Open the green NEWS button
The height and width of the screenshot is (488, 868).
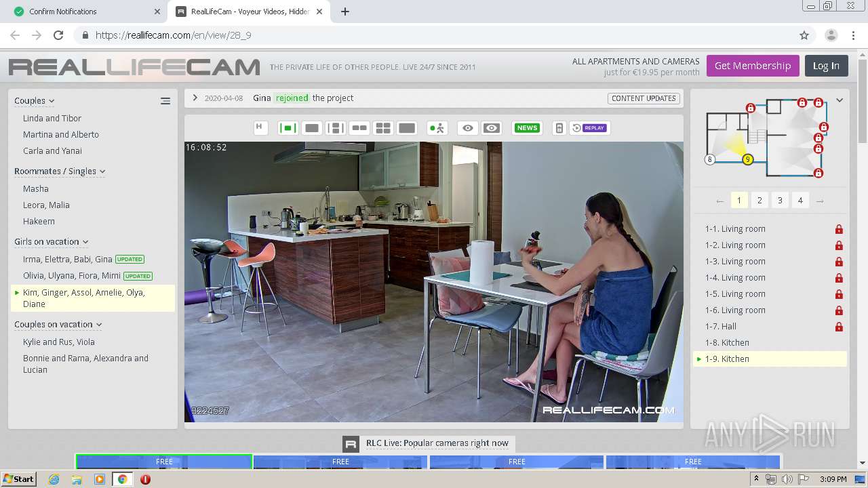pos(527,127)
